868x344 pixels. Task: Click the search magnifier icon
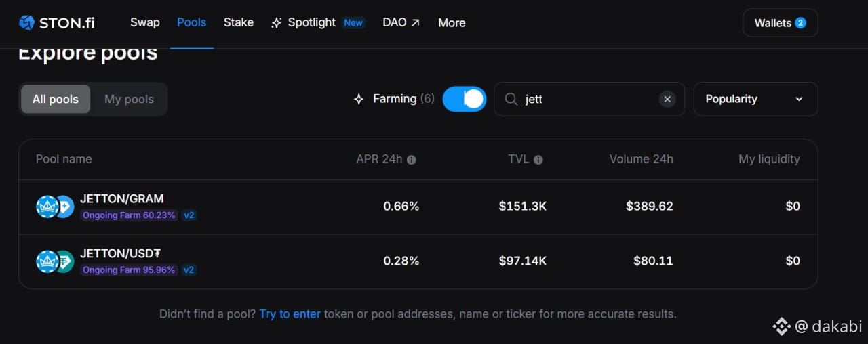point(511,100)
